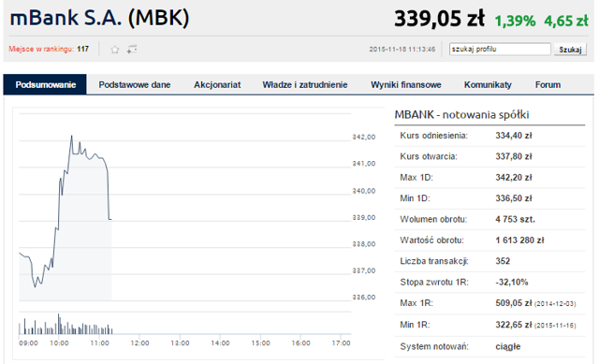Click the Max 1R date 2014-12-03
The width and height of the screenshot is (599, 364).
click(555, 304)
